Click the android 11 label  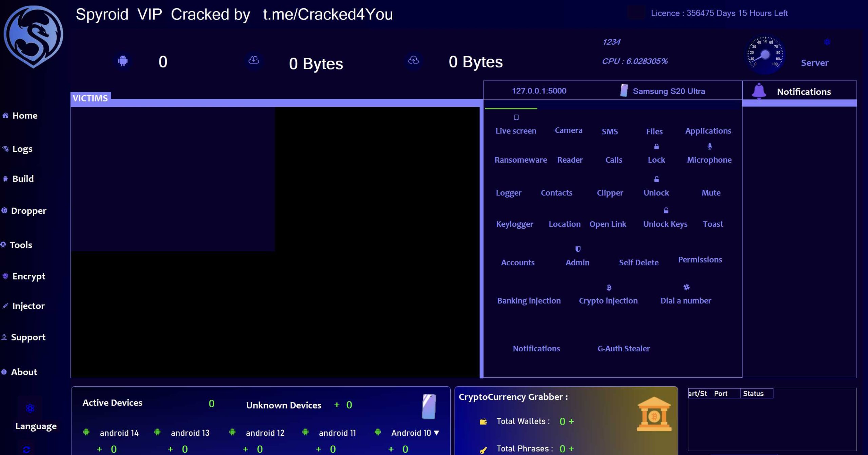click(x=337, y=433)
